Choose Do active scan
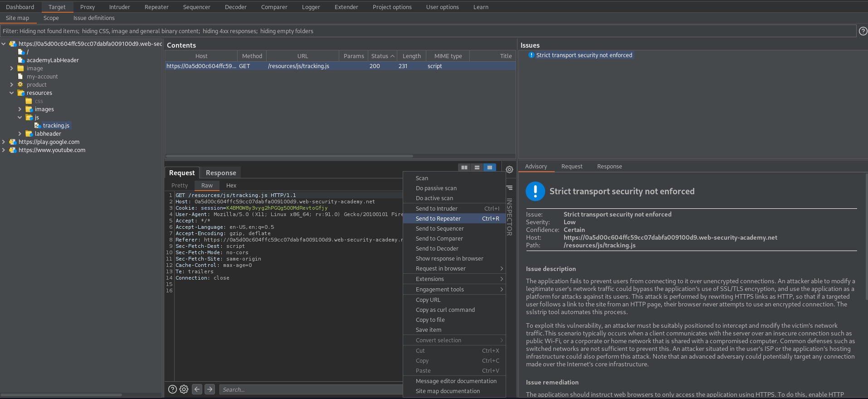This screenshot has height=399, width=868. tap(454, 198)
